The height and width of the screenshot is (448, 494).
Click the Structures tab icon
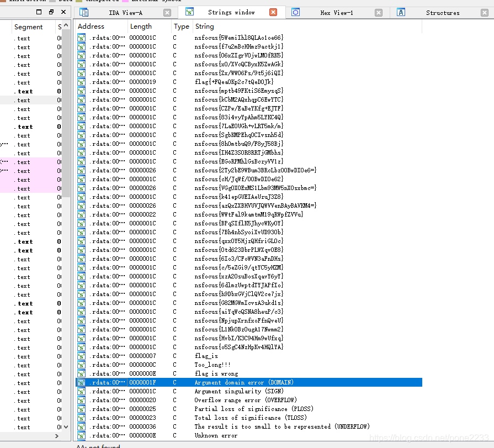point(401,12)
